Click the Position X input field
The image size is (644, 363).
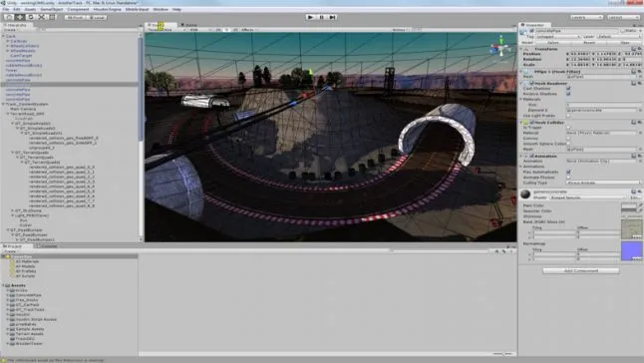point(581,54)
